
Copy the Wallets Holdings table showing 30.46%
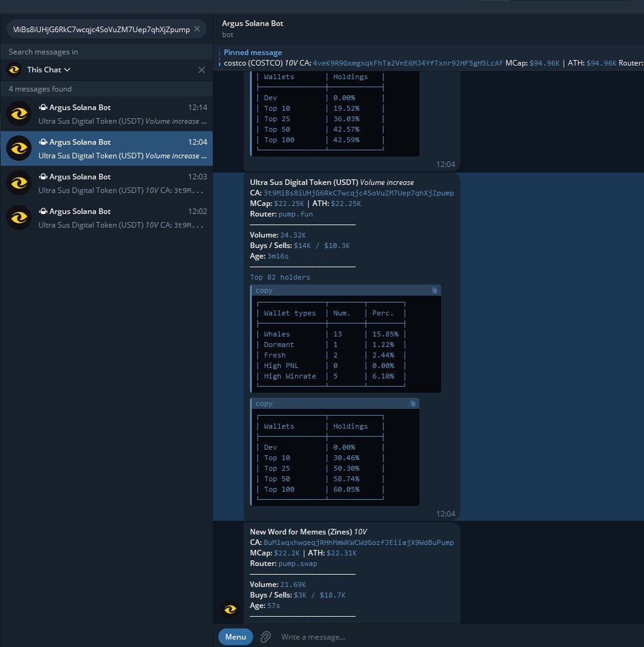[x=413, y=403]
